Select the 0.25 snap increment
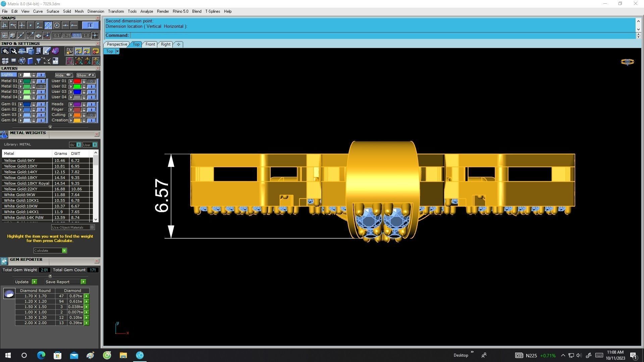The height and width of the screenshot is (362, 644). [x=66, y=36]
